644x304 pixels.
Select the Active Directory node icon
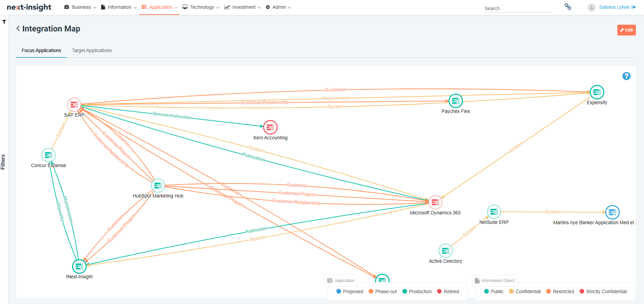click(445, 251)
